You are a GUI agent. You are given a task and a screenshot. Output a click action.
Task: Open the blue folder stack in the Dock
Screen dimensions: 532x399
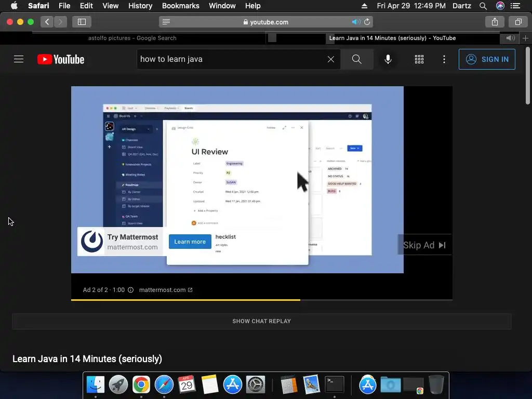point(390,385)
